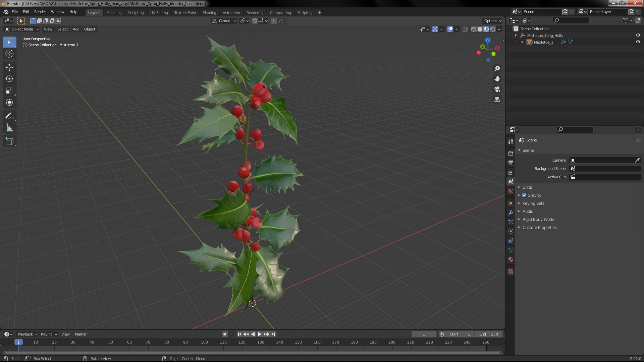The image size is (644, 362).
Task: Open the Options dropdown
Action: pos(492,21)
